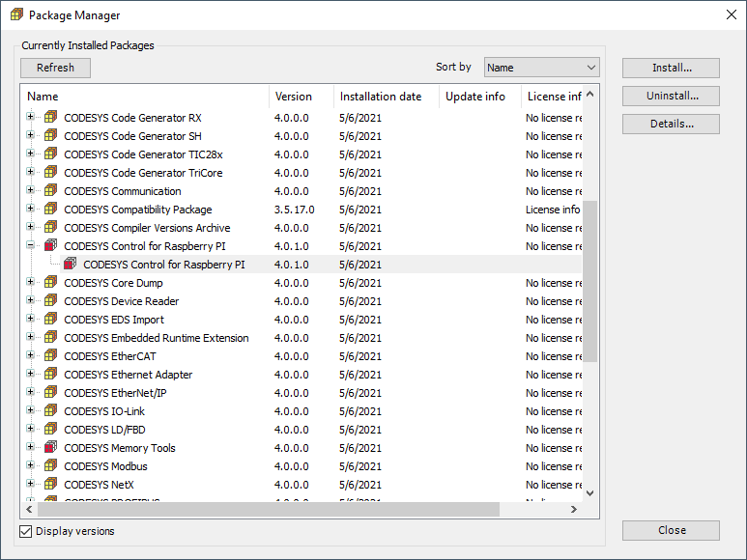
Task: Click the CODESYS Modbus package icon
Action: (x=51, y=466)
